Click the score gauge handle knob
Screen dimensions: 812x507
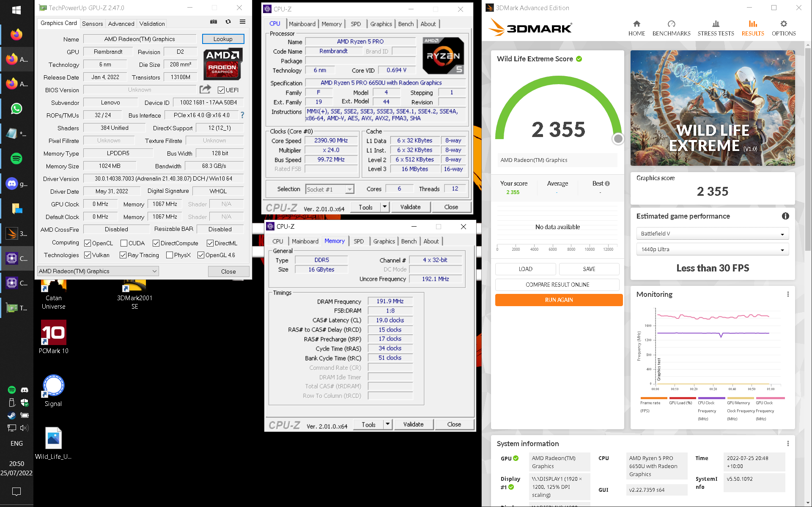click(618, 138)
